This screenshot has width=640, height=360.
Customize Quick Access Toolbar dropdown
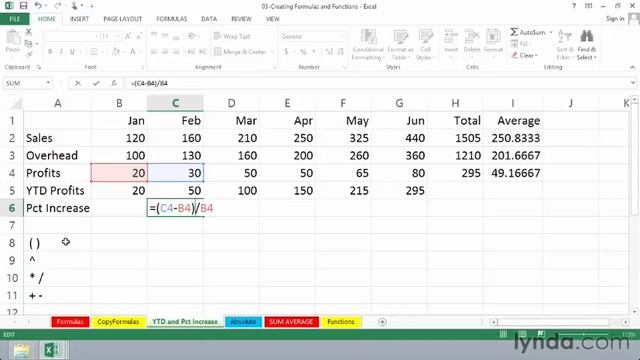point(92,6)
